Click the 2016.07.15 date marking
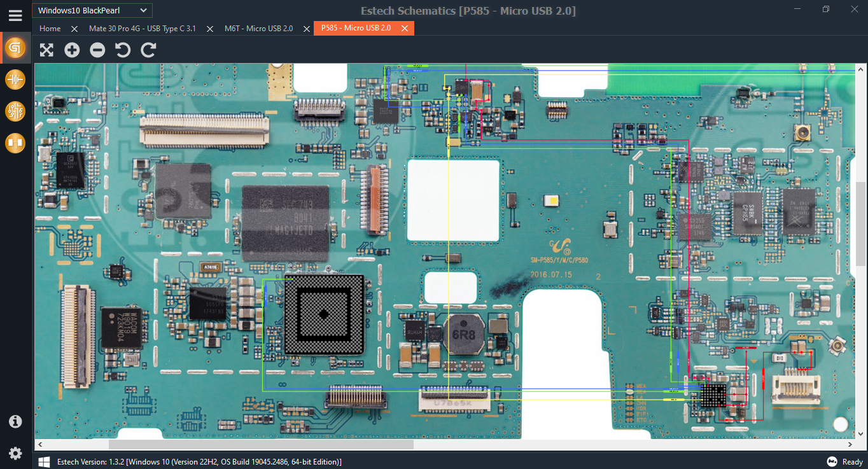868x469 pixels. click(x=550, y=275)
